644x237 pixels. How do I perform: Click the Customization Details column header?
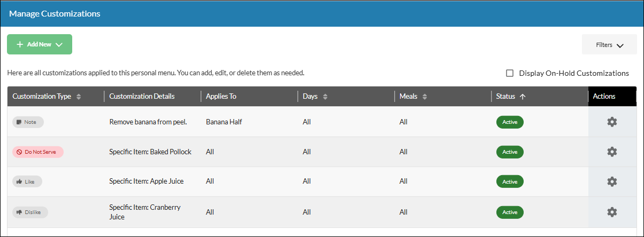142,97
